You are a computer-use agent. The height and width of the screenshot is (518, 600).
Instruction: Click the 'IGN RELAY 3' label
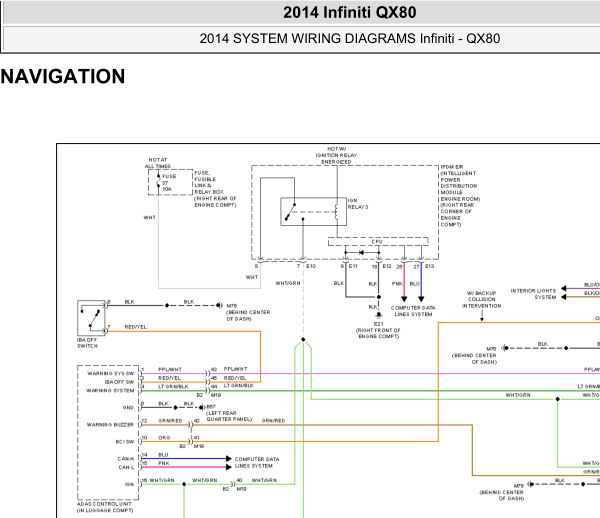pyautogui.click(x=358, y=204)
